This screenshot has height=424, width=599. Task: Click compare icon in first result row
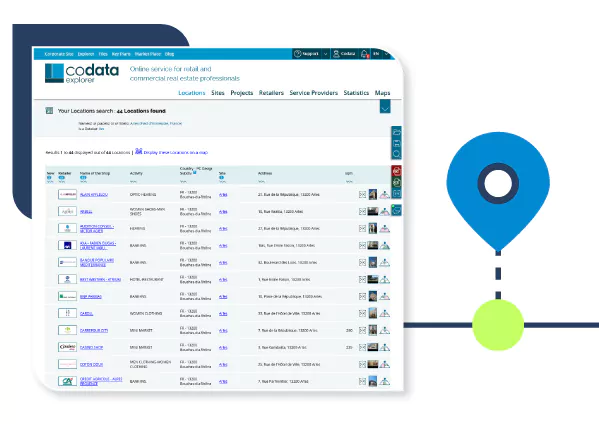(363, 195)
